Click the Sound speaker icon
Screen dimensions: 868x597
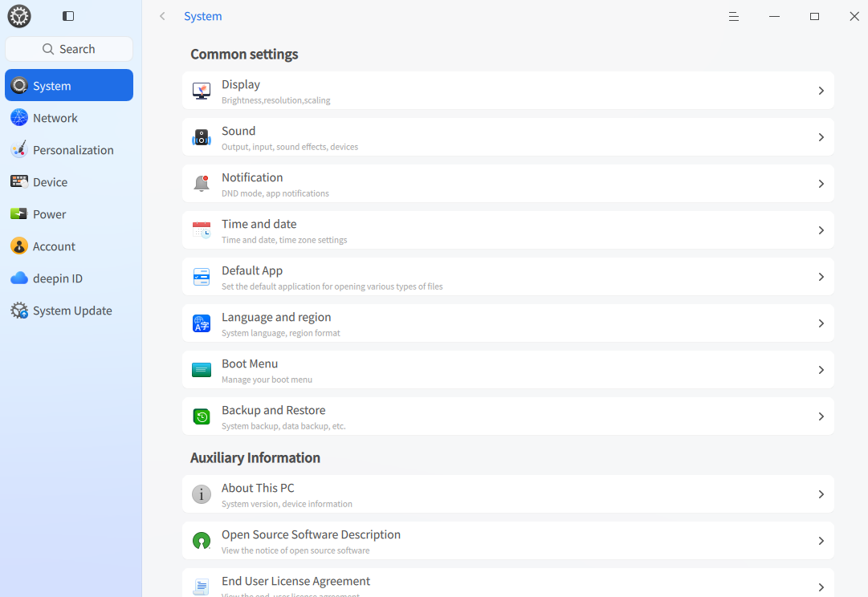202,137
